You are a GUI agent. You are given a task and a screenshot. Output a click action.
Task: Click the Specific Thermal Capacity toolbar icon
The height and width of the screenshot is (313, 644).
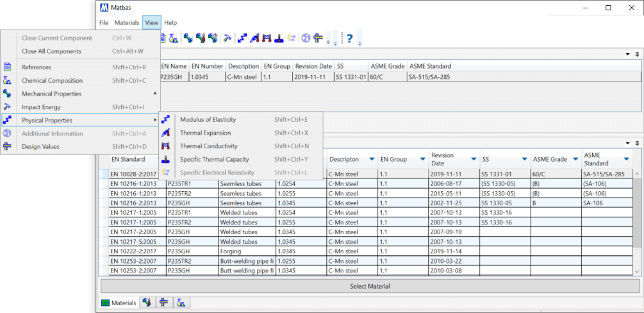279,38
